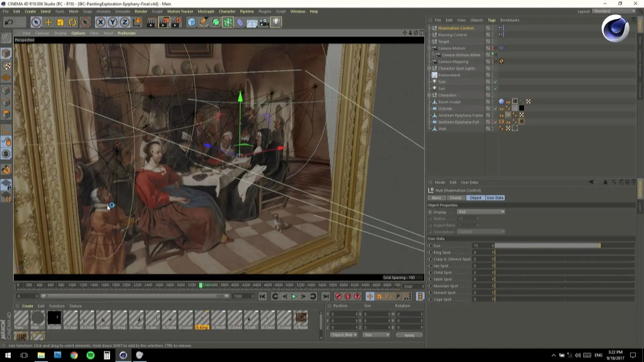The image size is (644, 362).
Task: Select the Move tool
Action: pyautogui.click(x=48, y=22)
